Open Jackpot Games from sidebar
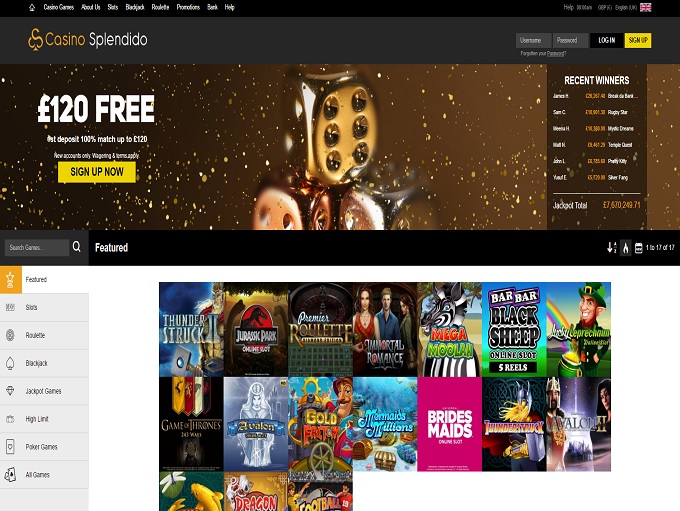 [44, 391]
